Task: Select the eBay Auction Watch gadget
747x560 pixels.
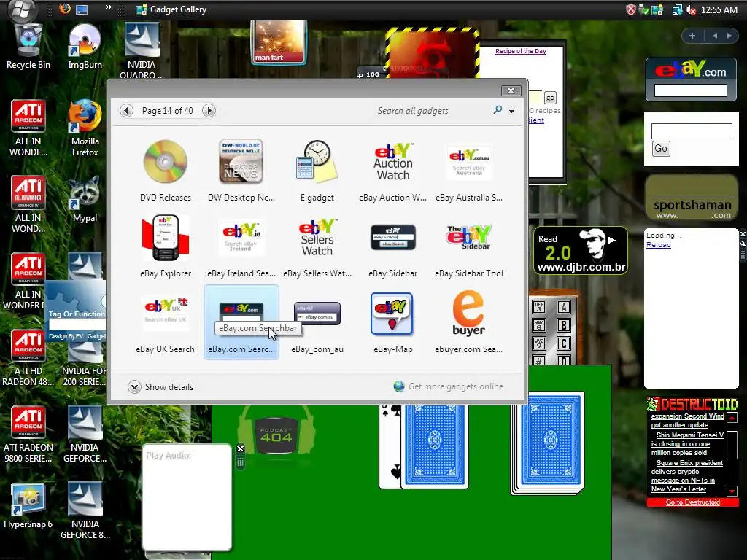Action: (x=392, y=171)
